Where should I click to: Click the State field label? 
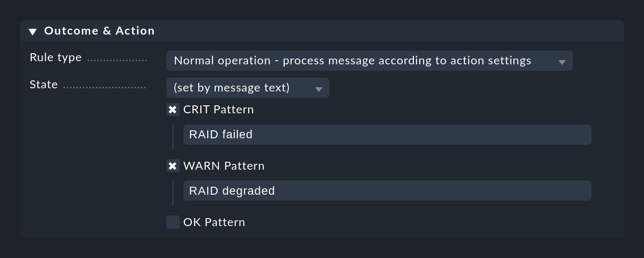[x=44, y=85]
